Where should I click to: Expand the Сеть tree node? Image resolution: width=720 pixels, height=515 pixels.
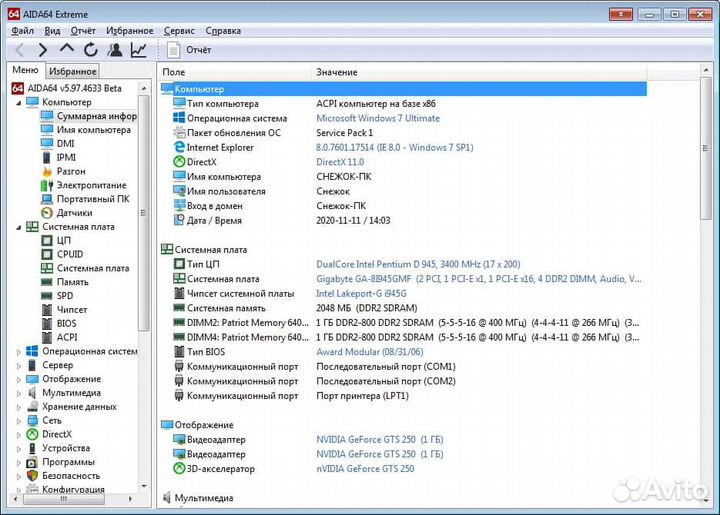19,421
